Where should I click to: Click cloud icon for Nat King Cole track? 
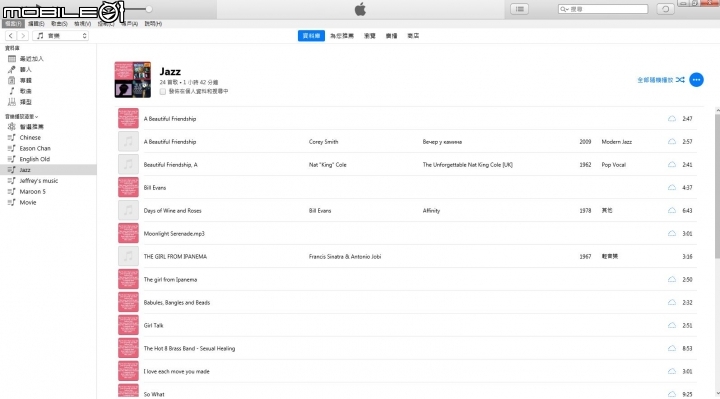pos(671,164)
